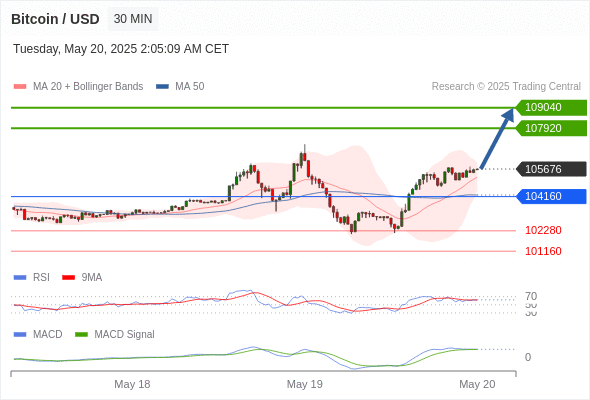Viewport: 590px width, 400px height.
Task: Click the May 18 axis label
Action: click(132, 384)
